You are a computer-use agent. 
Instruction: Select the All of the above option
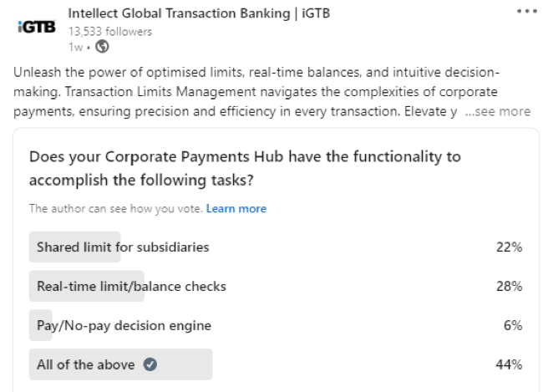pyautogui.click(x=276, y=364)
